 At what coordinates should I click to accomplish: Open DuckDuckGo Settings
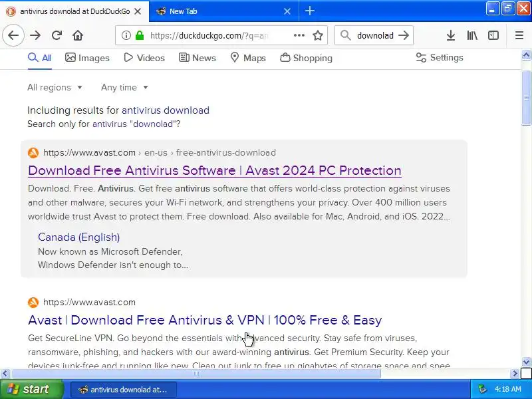click(440, 58)
